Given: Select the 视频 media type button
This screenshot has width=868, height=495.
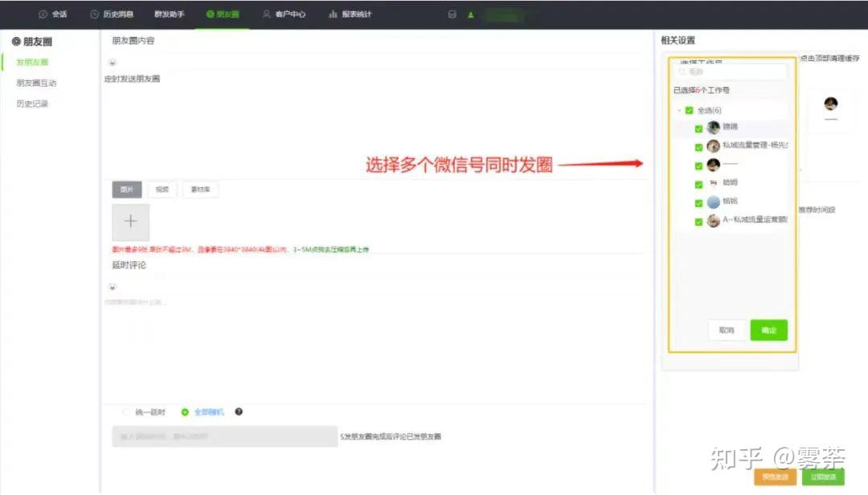Looking at the screenshot, I should tap(162, 190).
